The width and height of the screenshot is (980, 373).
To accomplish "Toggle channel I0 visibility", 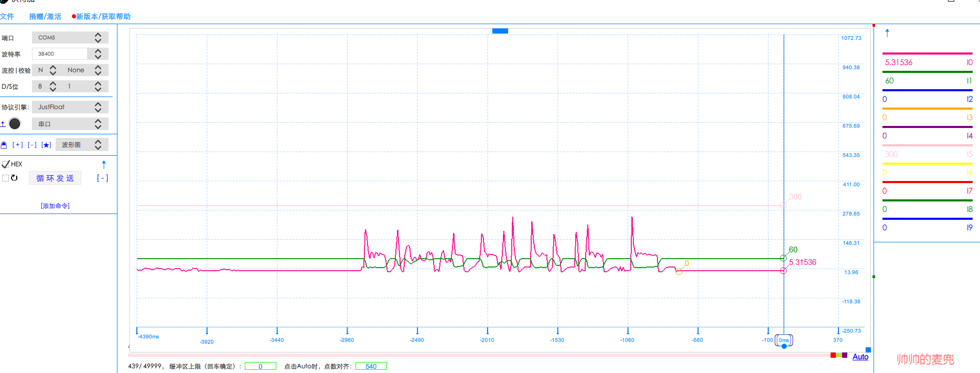I will (x=970, y=62).
